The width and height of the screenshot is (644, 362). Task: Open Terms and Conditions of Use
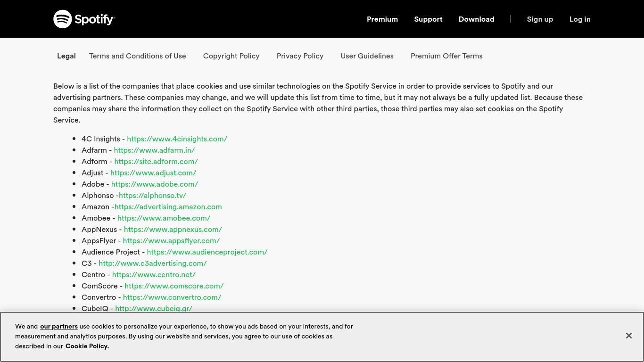click(x=138, y=56)
